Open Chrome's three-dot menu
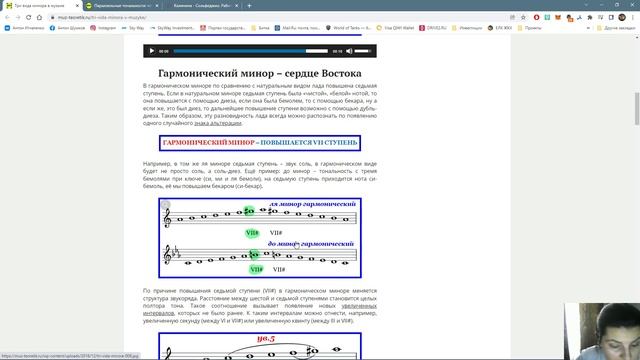The height and width of the screenshot is (360, 640). (633, 18)
